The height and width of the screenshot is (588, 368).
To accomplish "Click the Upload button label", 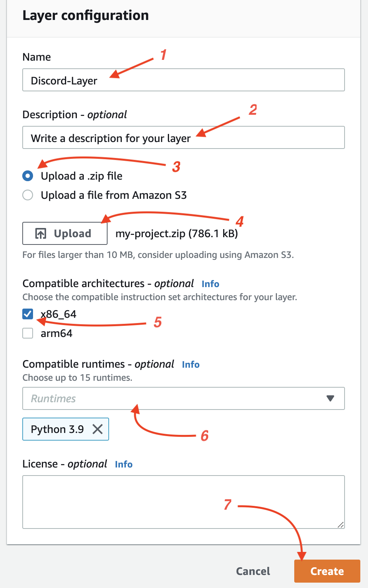I will (x=73, y=233).
